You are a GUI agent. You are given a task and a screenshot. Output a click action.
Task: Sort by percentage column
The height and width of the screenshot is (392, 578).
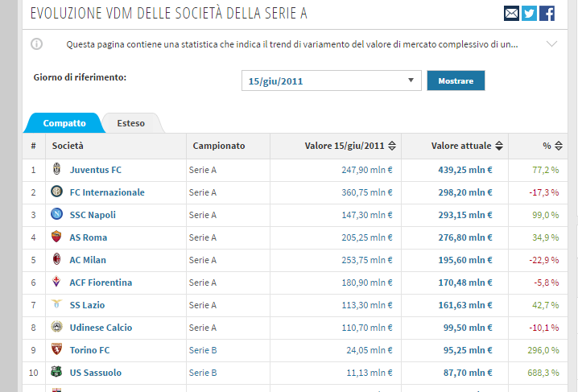(x=558, y=146)
